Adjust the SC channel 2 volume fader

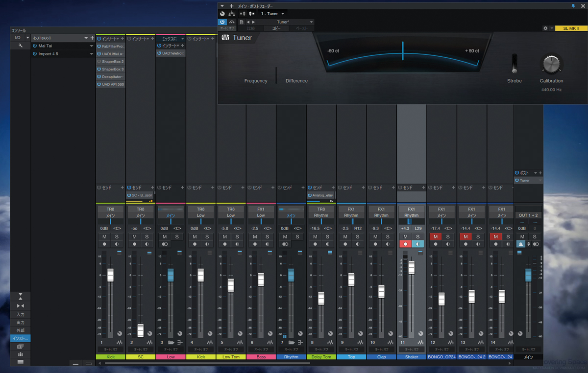click(141, 330)
